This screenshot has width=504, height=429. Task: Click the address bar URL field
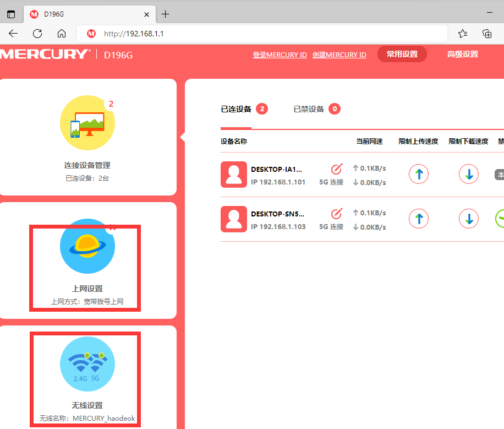coord(262,34)
